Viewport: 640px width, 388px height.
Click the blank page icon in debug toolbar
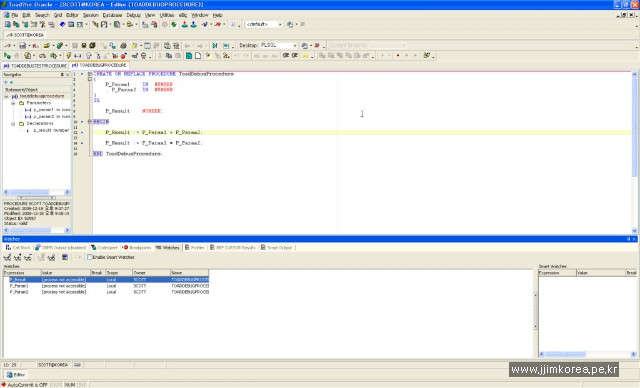tap(198, 56)
